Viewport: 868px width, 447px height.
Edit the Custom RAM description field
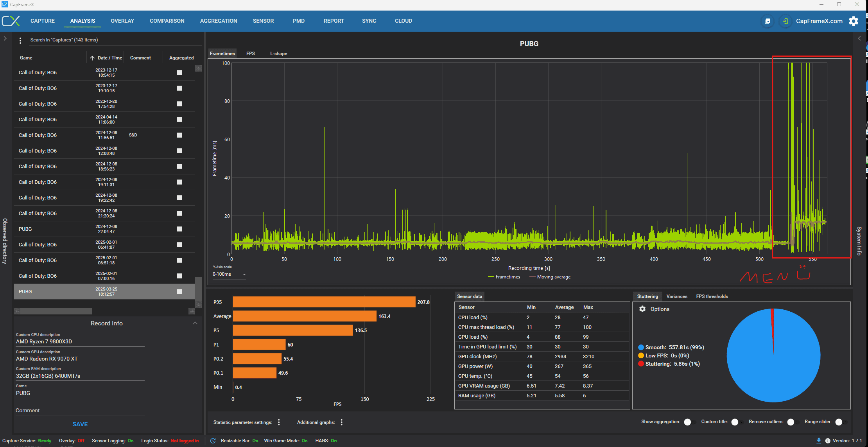click(80, 376)
